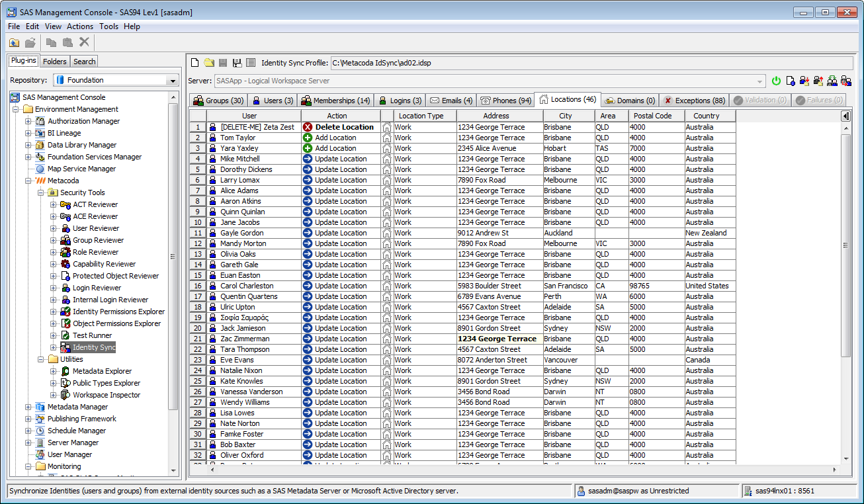Switch to the Exceptions (88) tab
864x504 pixels.
695,101
